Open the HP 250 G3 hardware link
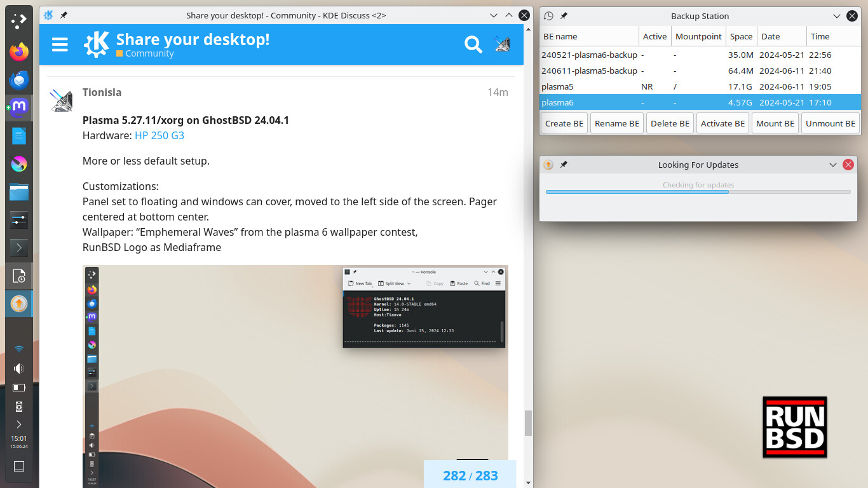Screen dimensions: 868x488 pyautogui.click(x=159, y=135)
